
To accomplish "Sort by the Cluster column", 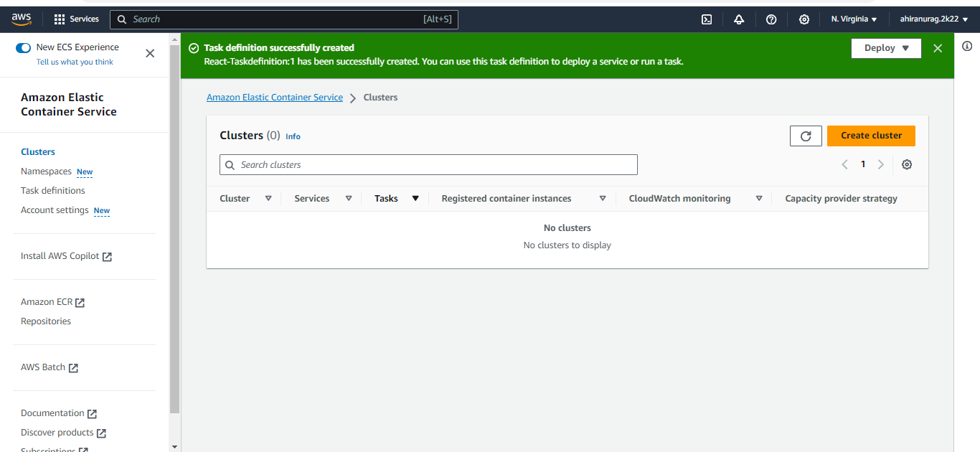I will (268, 199).
